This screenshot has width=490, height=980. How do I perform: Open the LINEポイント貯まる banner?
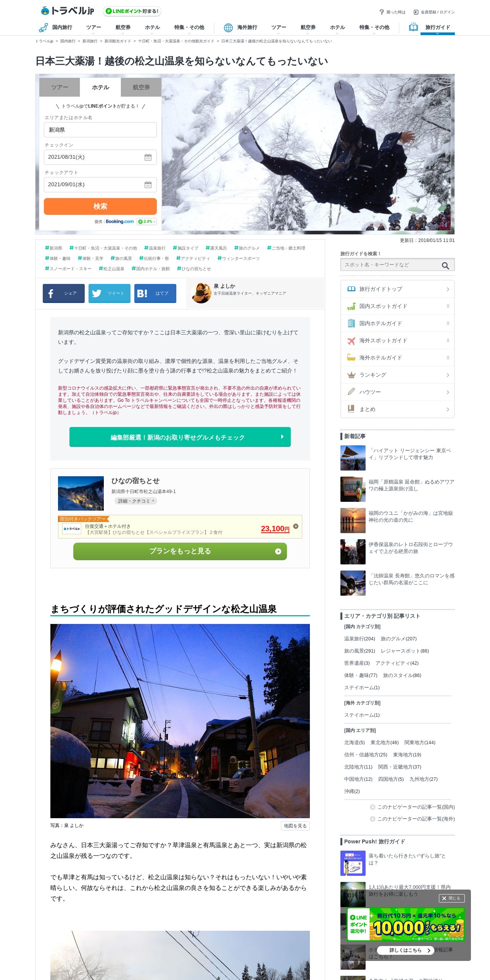pos(132,11)
